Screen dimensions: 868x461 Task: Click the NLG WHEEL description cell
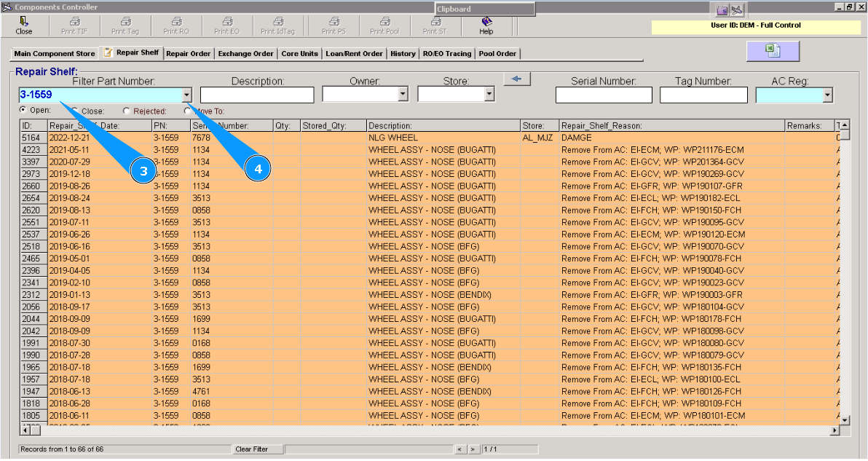443,138
